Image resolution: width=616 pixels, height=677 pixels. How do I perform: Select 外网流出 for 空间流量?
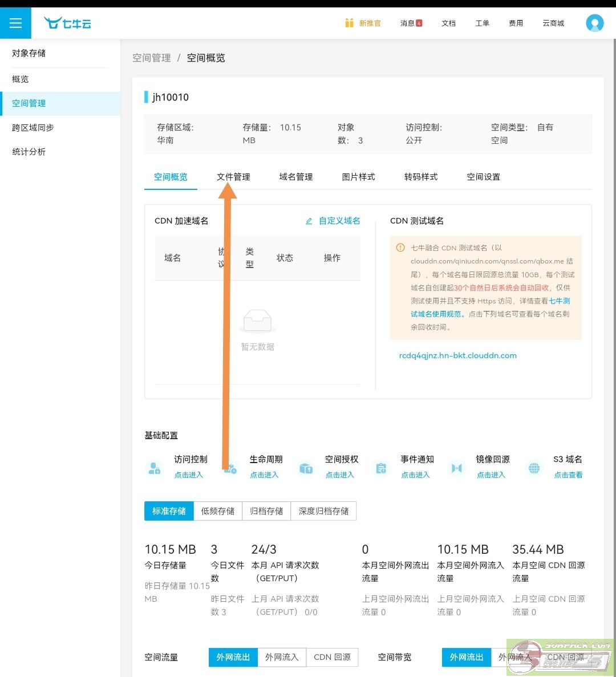pos(233,657)
